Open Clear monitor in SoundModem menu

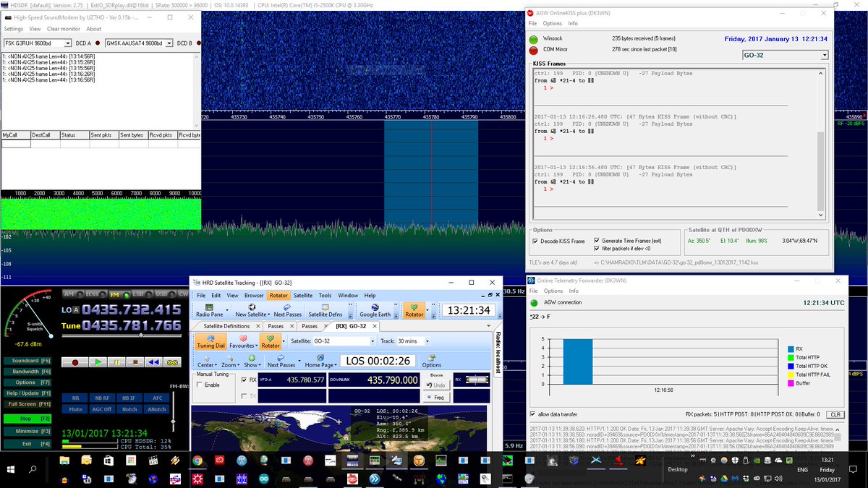coord(64,29)
